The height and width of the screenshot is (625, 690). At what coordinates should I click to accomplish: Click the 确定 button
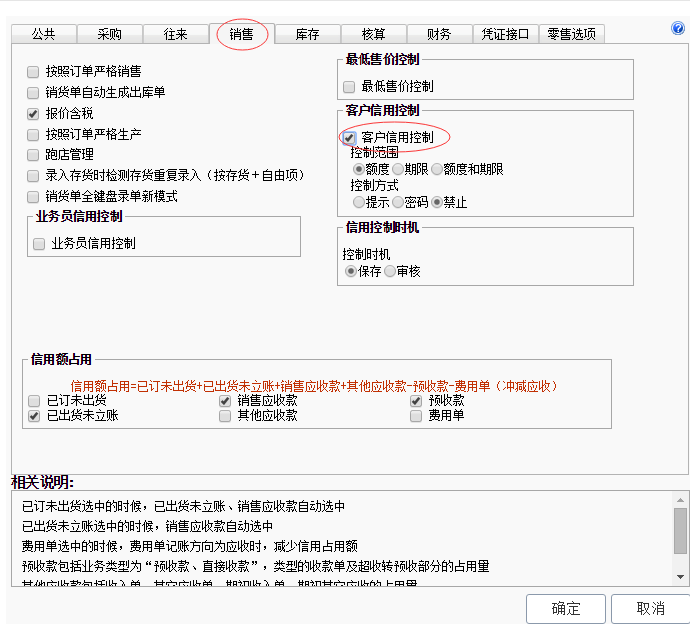coord(565,608)
